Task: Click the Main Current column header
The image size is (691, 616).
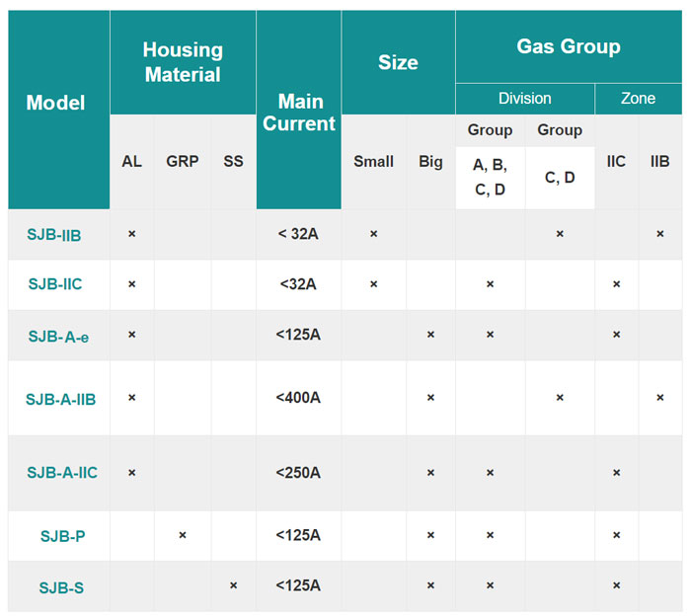Action: [x=299, y=113]
